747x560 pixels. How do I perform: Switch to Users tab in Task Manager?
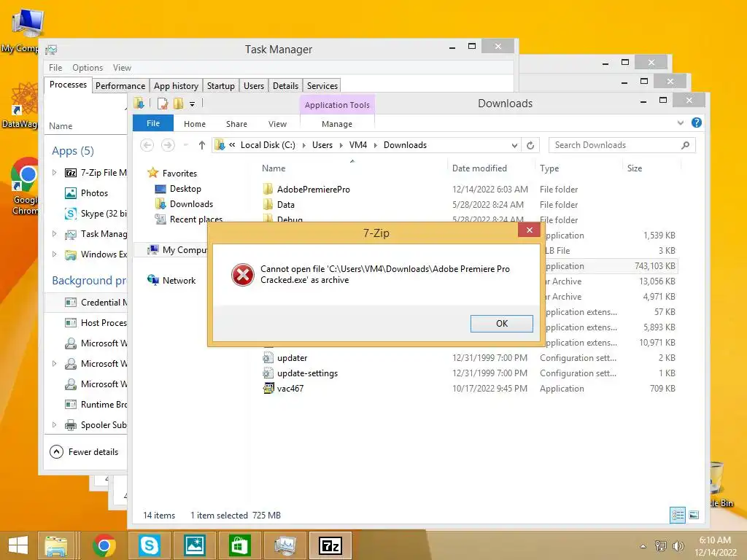(x=253, y=86)
